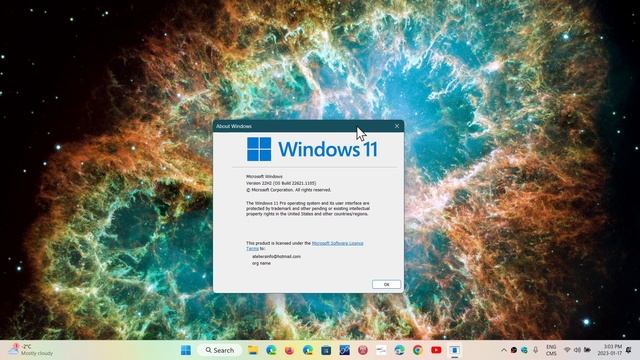
Task: Click the Version 22H2 build text
Action: 281,183
